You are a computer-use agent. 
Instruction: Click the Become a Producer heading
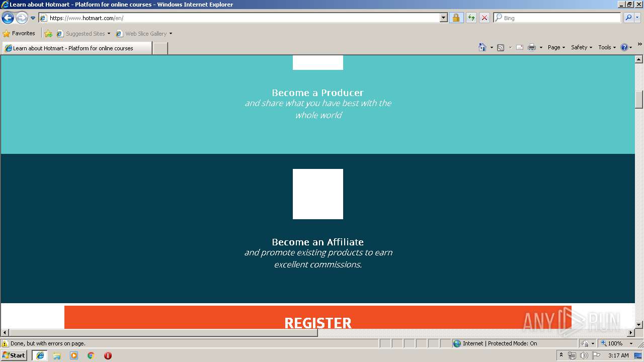317,93
